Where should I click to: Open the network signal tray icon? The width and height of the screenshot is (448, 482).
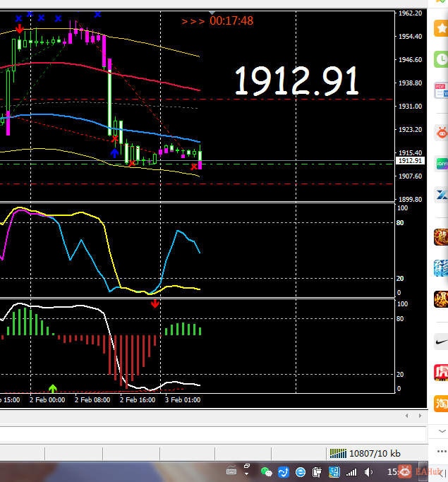[x=351, y=472]
